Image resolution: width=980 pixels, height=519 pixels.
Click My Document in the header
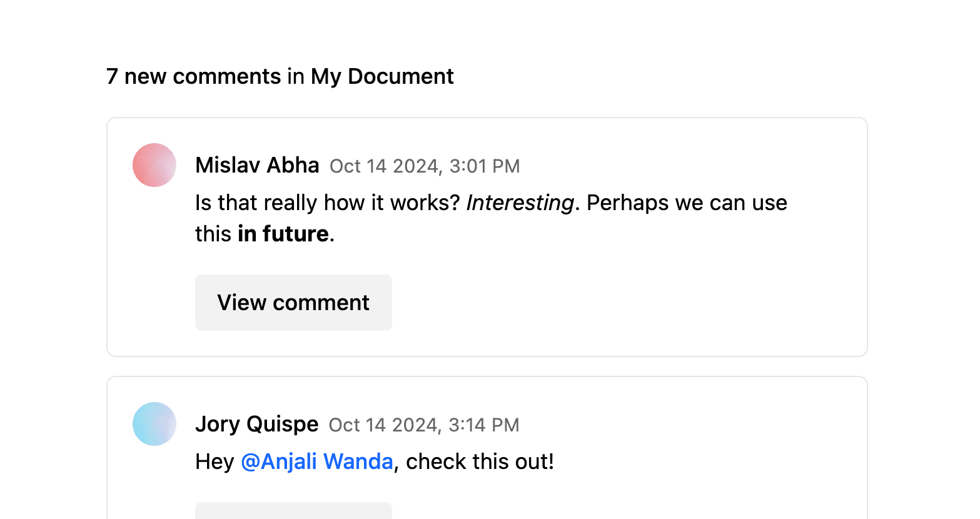pyautogui.click(x=382, y=76)
